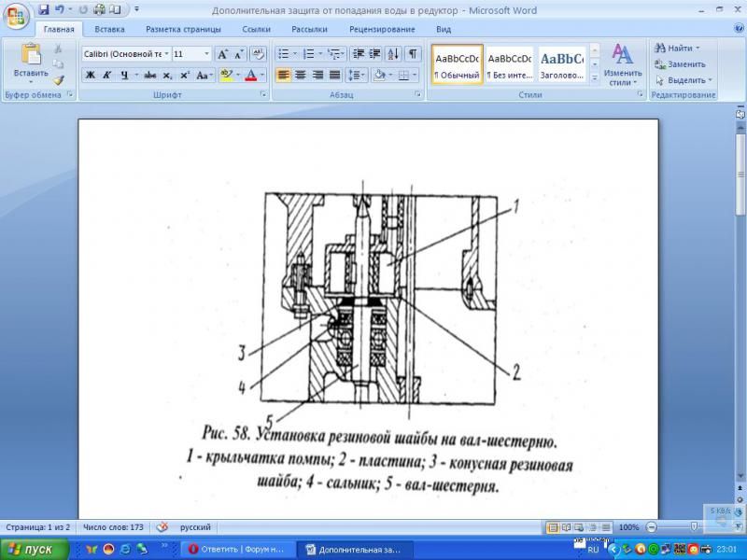Click the Windows пуск start button

29,550
